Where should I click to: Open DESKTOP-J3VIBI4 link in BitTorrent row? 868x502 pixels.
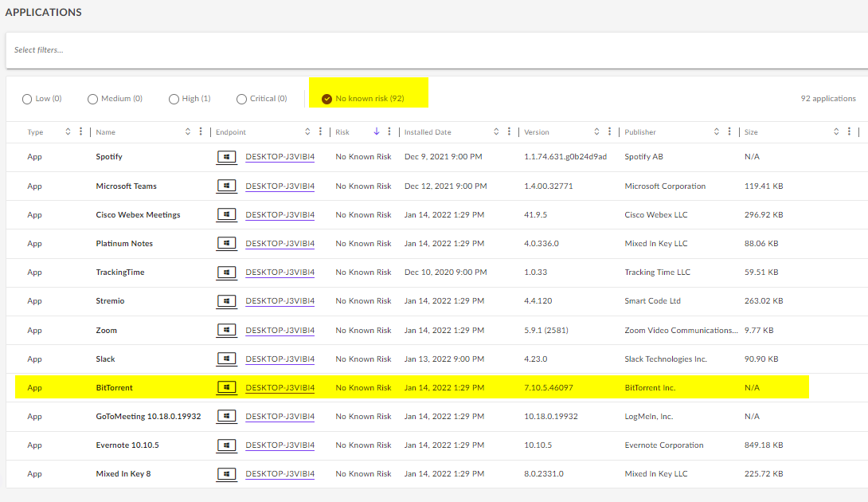coord(280,388)
